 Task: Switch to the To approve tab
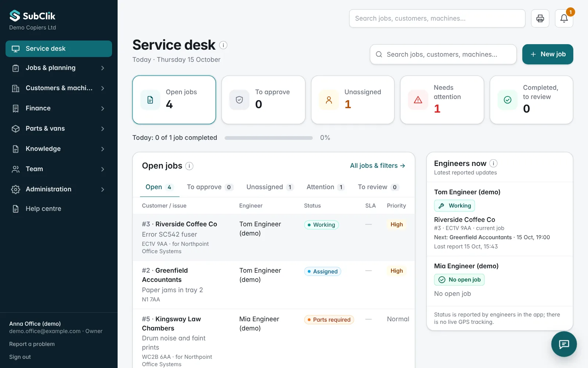pos(210,187)
